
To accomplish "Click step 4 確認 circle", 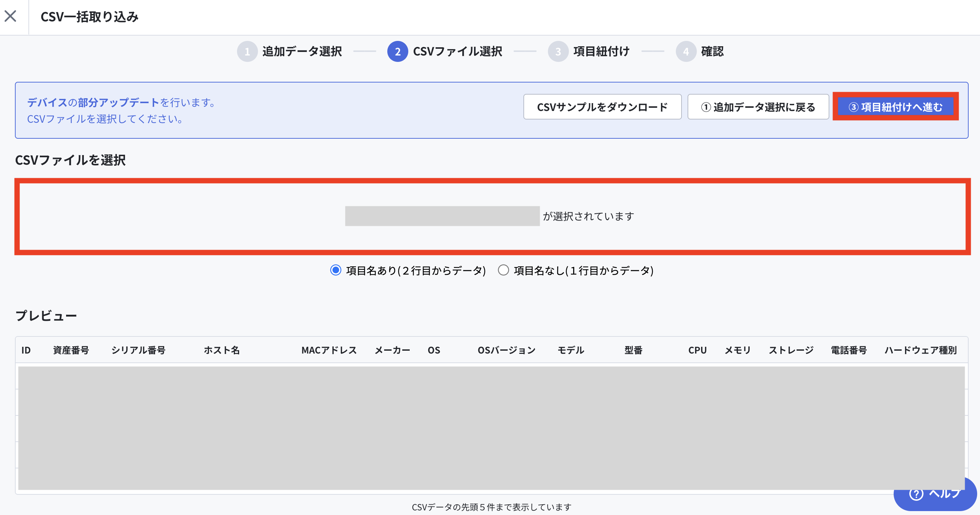I will pos(686,52).
